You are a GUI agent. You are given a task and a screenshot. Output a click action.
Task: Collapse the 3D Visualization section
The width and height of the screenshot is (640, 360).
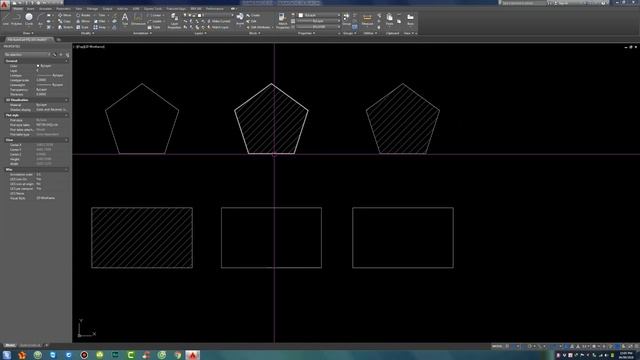coord(66,100)
